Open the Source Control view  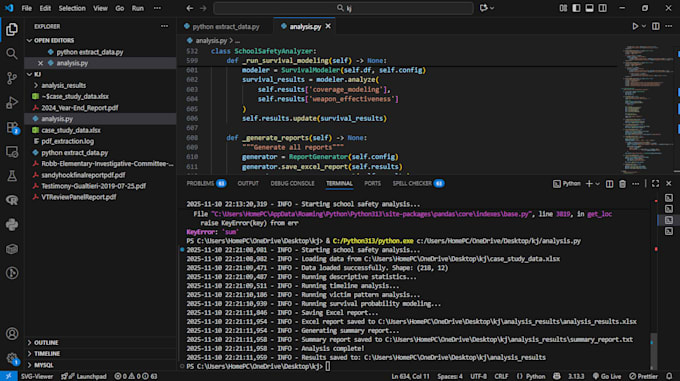12,78
